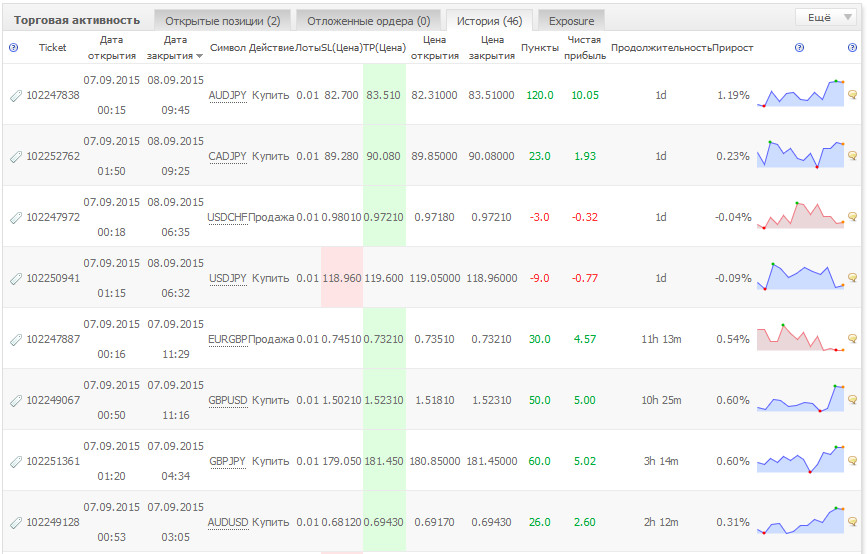Click the help icon above the mini charts
Image resolution: width=867 pixels, height=554 pixels.
tap(799, 48)
